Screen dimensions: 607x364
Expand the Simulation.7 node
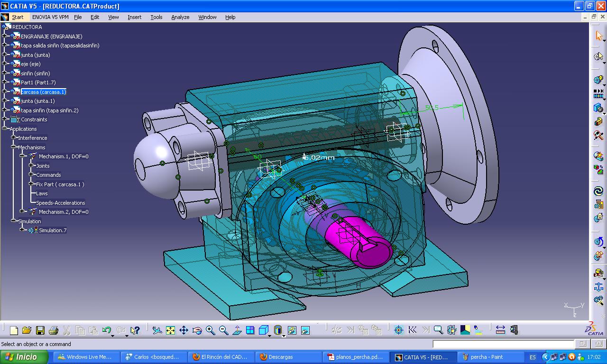(22, 230)
